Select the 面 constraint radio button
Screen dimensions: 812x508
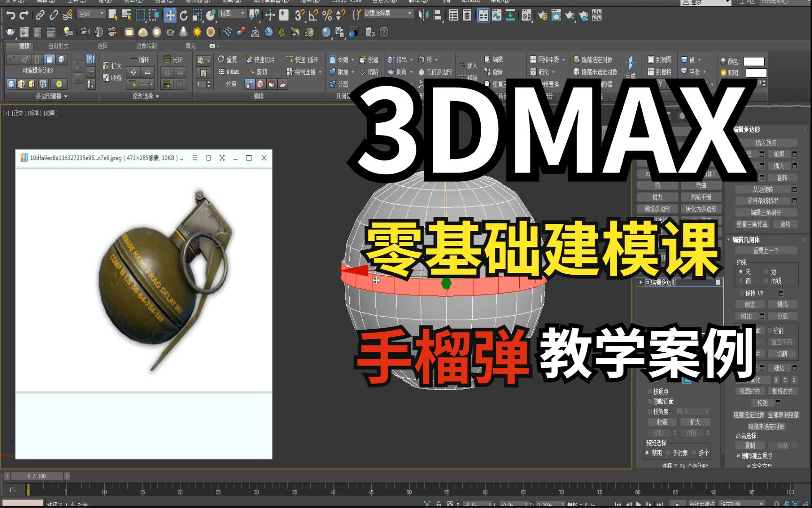pyautogui.click(x=741, y=281)
